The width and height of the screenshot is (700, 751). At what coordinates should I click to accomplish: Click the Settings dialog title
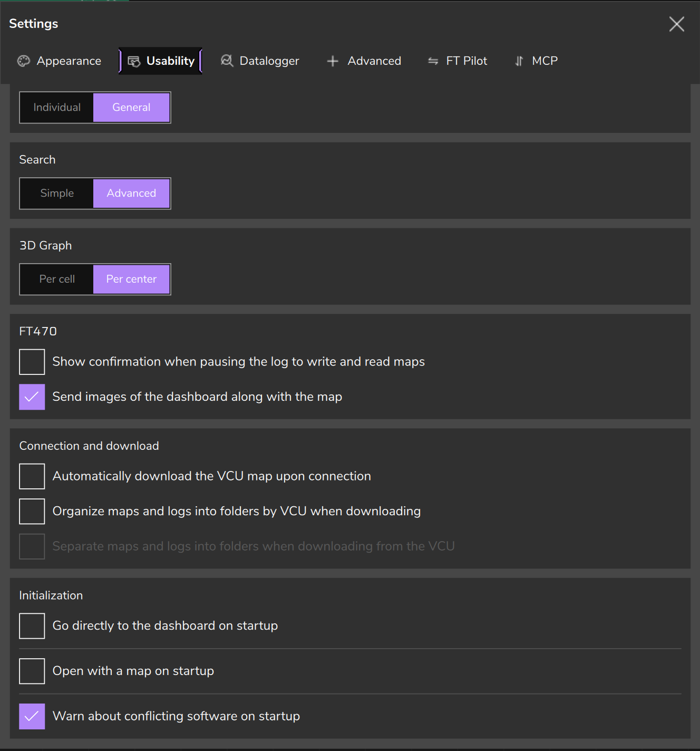[34, 24]
